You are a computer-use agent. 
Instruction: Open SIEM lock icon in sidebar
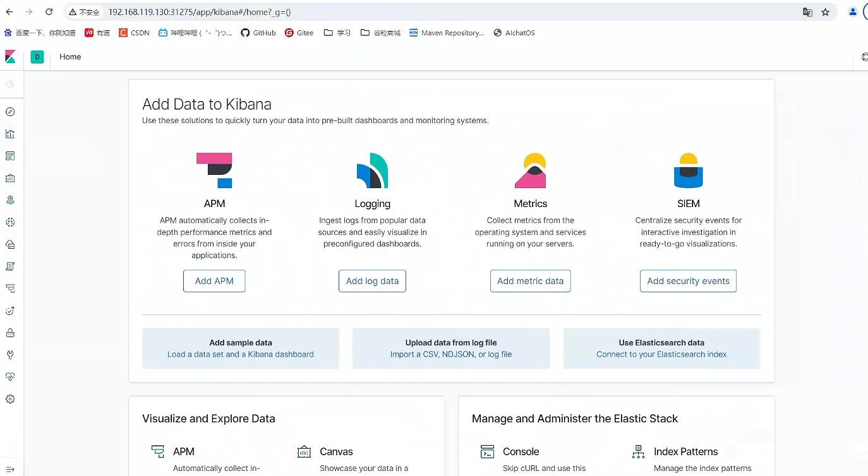(x=10, y=333)
